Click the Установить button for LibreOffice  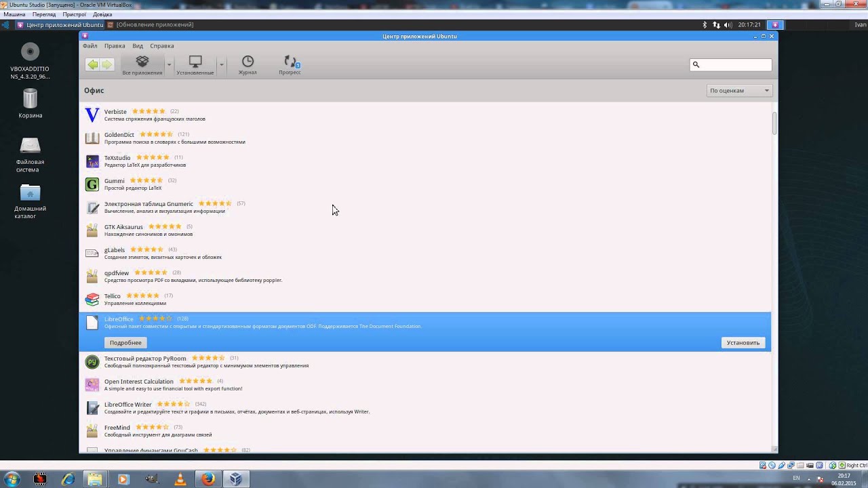click(743, 343)
